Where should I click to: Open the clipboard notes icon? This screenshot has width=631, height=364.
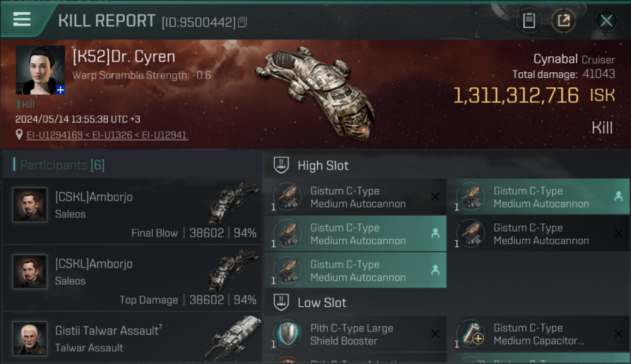pyautogui.click(x=529, y=20)
